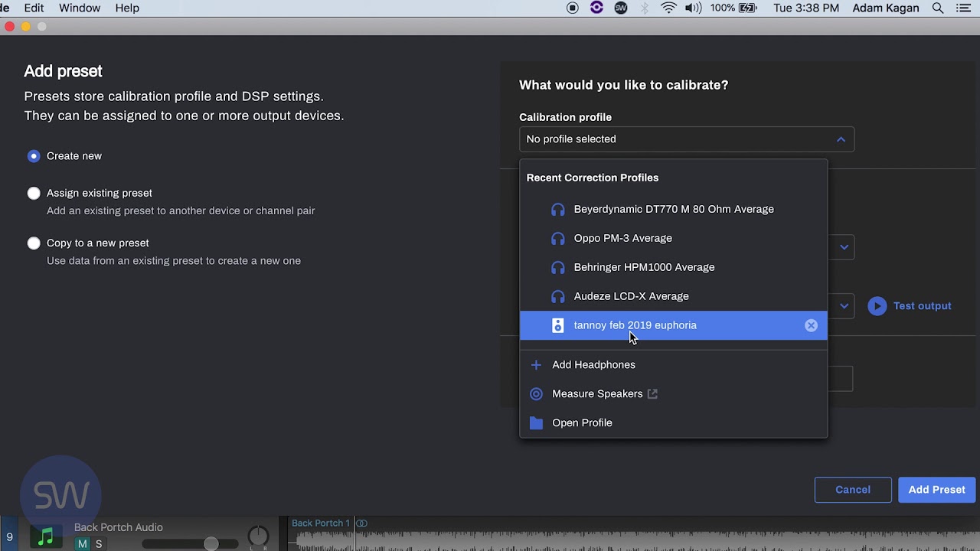Click the SW Sonarworks menu bar icon

[621, 8]
